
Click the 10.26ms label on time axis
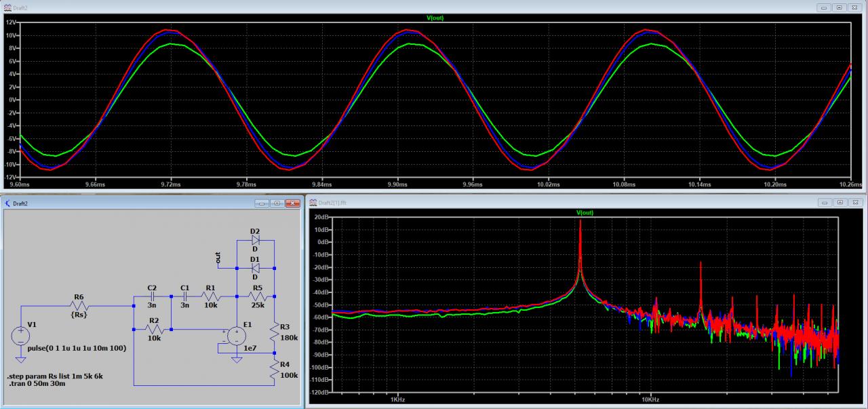click(x=850, y=184)
